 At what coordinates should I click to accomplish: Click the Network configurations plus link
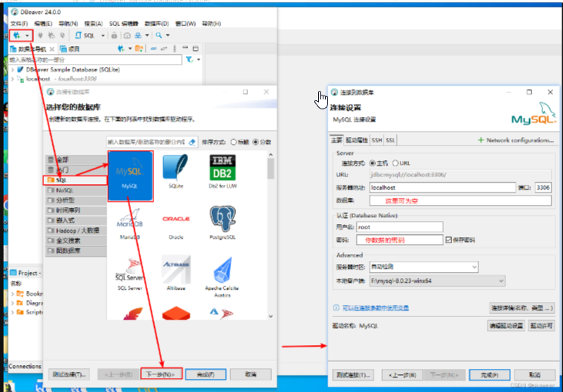tap(516, 140)
